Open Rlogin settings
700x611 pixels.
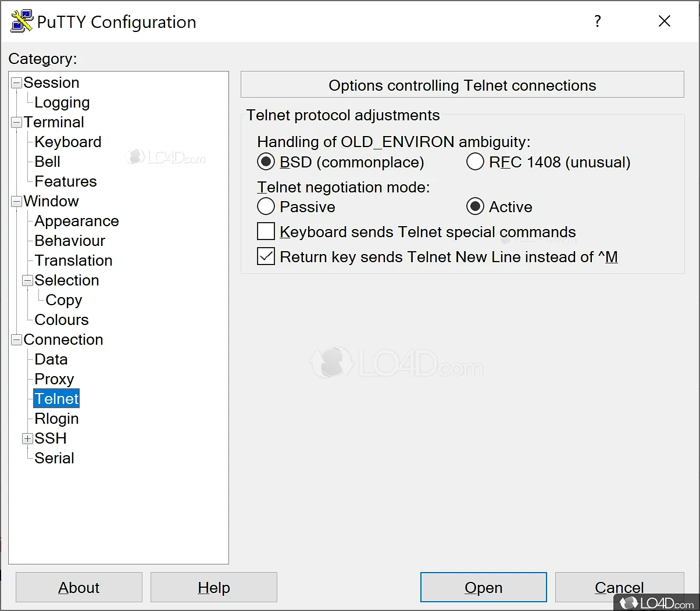[x=56, y=419]
